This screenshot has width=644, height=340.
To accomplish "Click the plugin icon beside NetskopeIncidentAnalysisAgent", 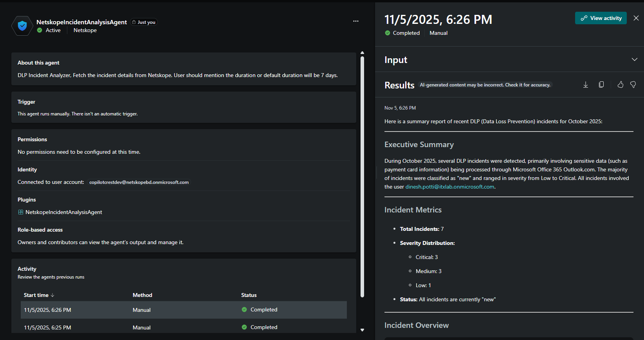I will click(21, 212).
